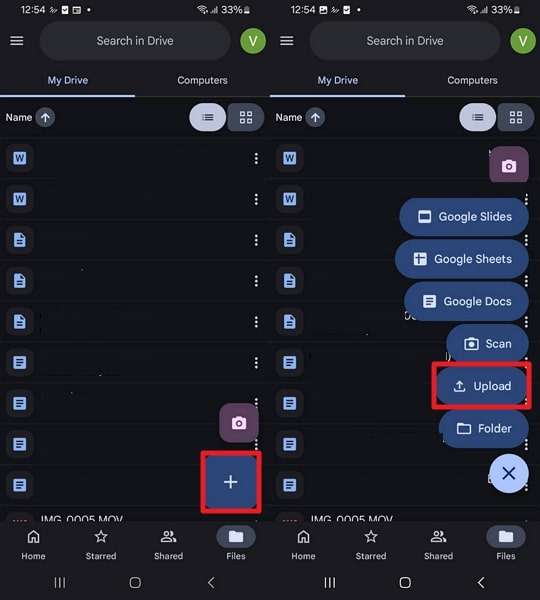Viewport: 540px width, 600px height.
Task: Switch to grid view in the right screen
Action: point(516,117)
